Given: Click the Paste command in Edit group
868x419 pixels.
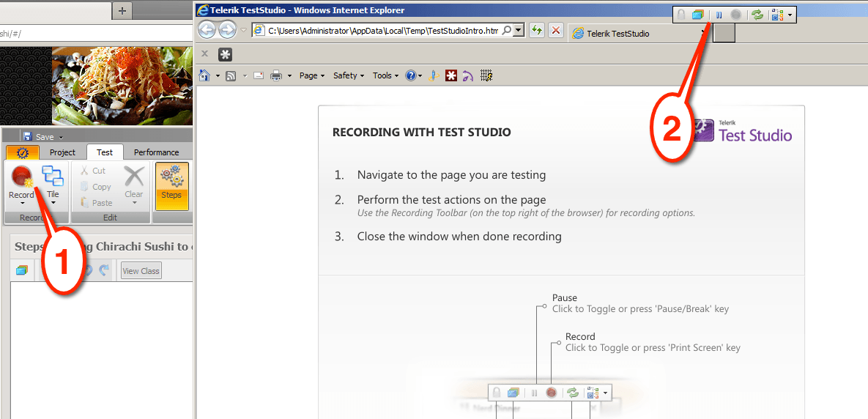Looking at the screenshot, I should click(x=96, y=203).
